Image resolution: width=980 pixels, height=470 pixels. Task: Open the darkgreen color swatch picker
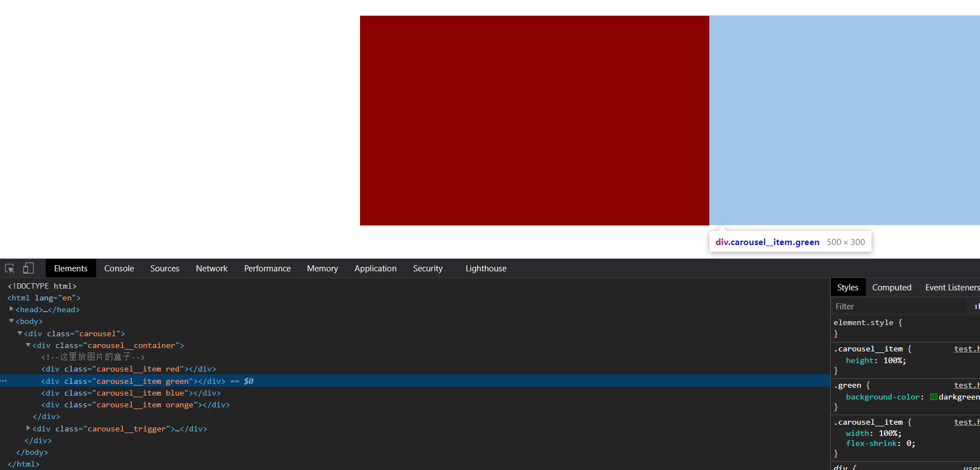[x=934, y=397]
